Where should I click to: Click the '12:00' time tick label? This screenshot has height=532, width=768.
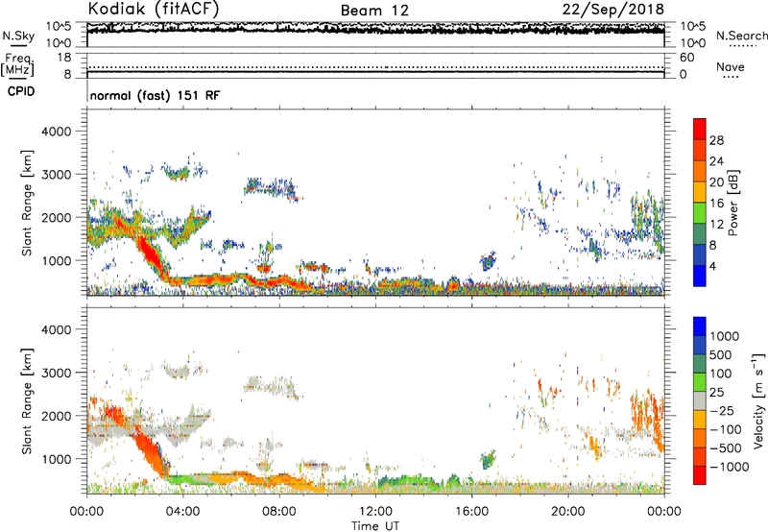(375, 512)
